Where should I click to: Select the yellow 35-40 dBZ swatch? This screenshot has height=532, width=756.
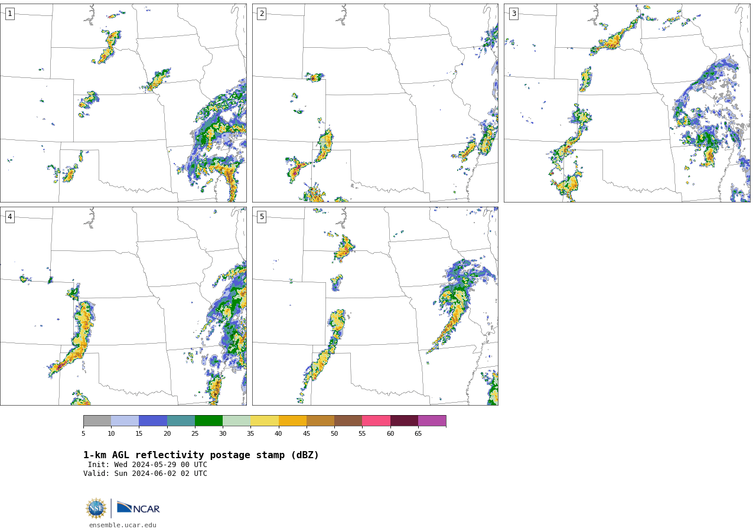(265, 421)
